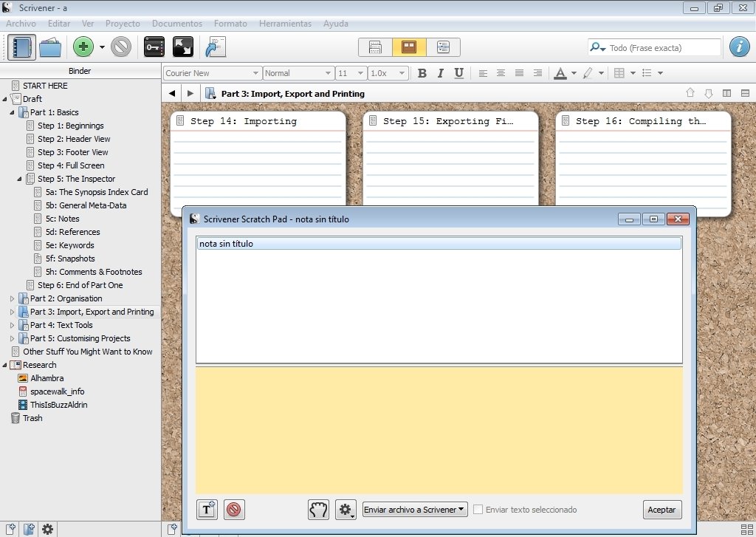Open the Editar menu
The width and height of the screenshot is (756, 537).
pyautogui.click(x=59, y=23)
